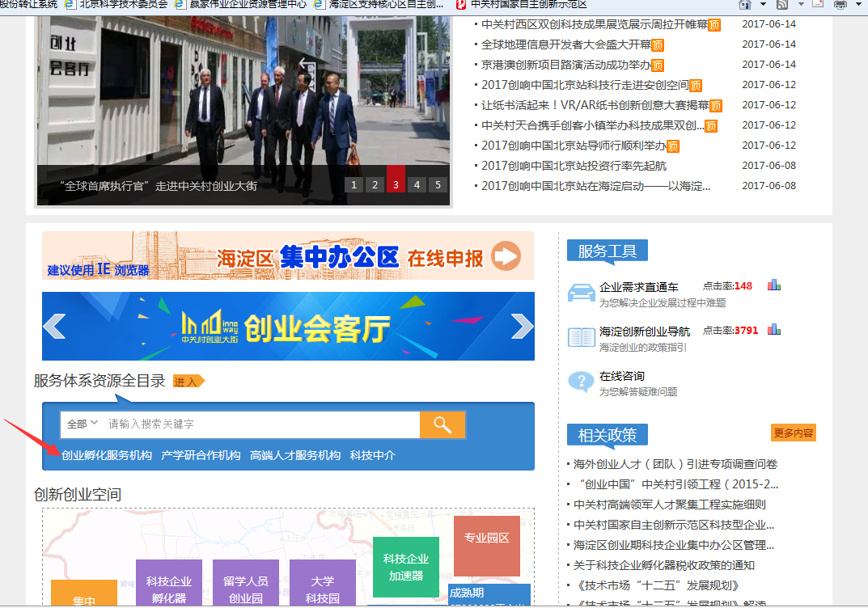
Task: Open news 让纸书活起来 VR/AR纸书创新创意大赛
Action: (x=595, y=105)
